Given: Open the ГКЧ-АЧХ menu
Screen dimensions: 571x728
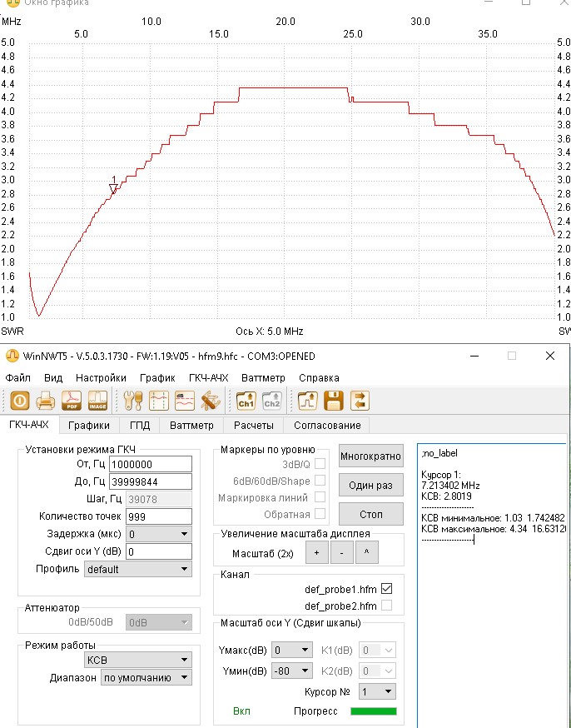Looking at the screenshot, I should point(209,378).
